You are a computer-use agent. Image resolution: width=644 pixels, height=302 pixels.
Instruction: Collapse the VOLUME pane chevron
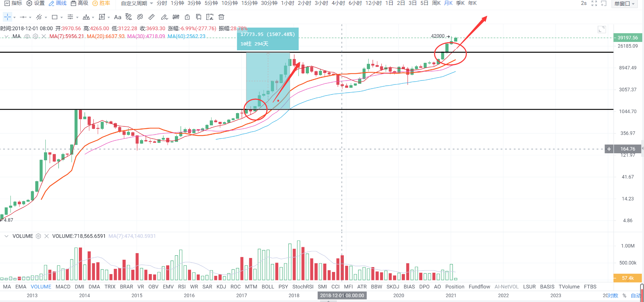(x=6, y=236)
